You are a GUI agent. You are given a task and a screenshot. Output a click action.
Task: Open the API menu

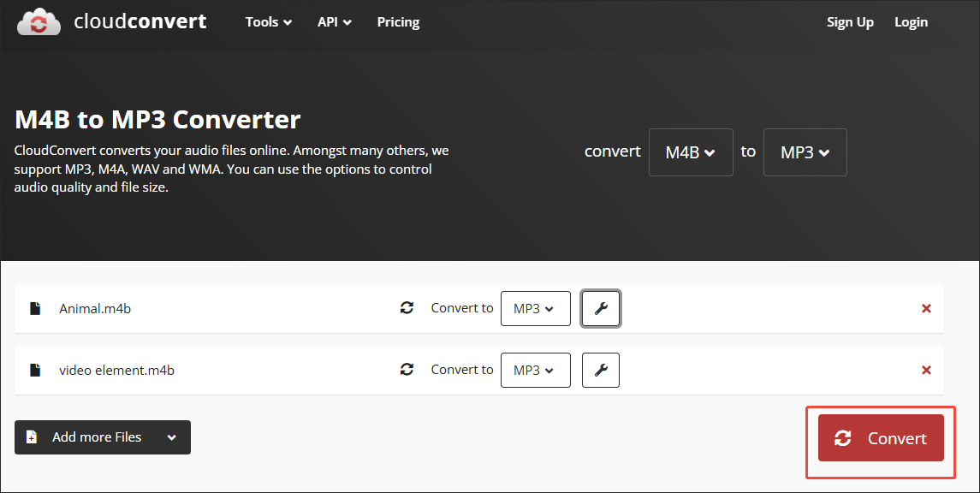point(334,21)
